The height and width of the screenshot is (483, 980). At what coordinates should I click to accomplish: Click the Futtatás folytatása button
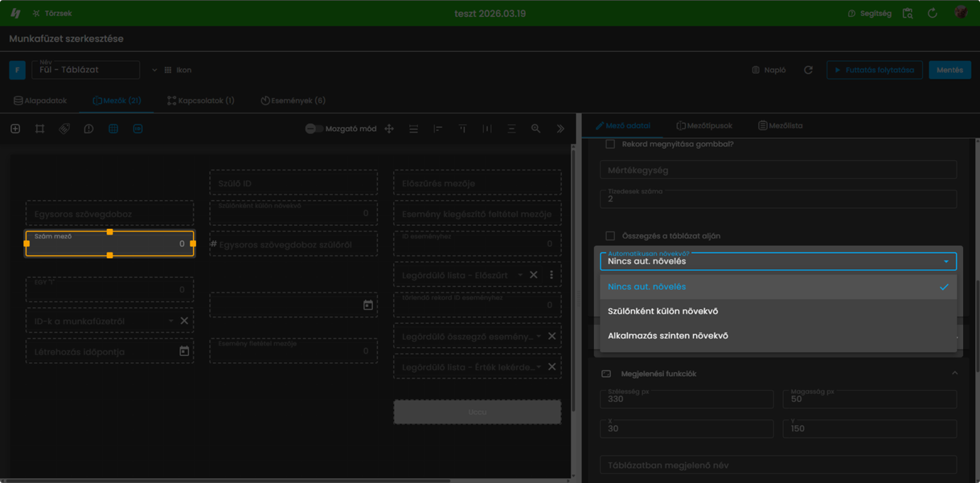coord(874,70)
